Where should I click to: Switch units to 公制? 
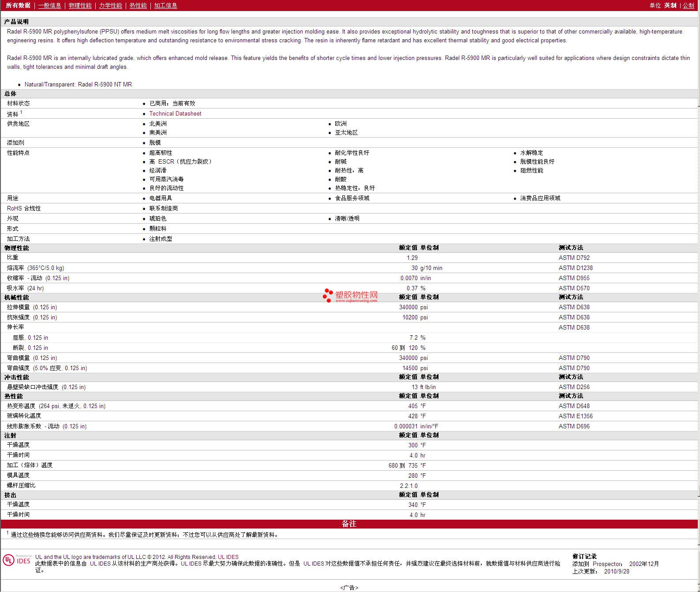[x=688, y=5]
